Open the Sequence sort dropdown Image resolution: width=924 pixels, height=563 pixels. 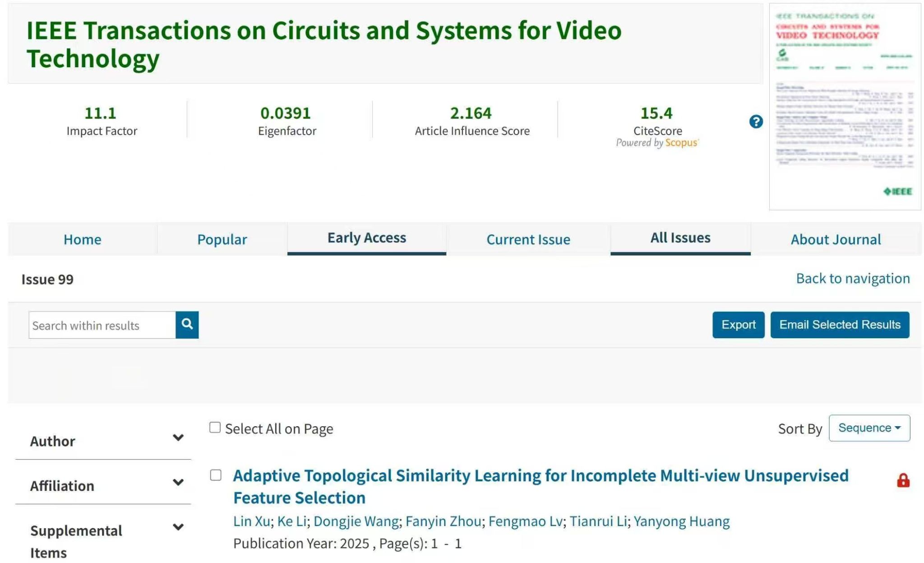pos(869,428)
